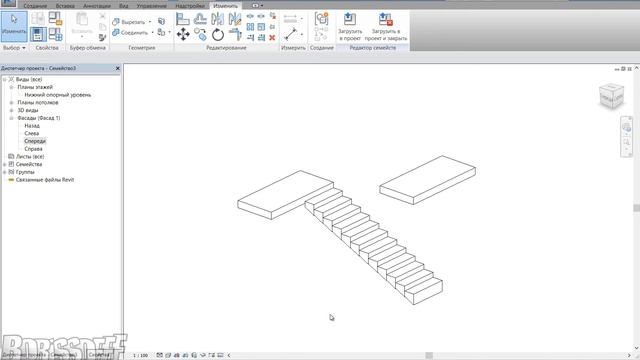Click the ribbon minimize toggle after tabs
Viewport: 640px width, 360px height.
pyautogui.click(x=257, y=6)
